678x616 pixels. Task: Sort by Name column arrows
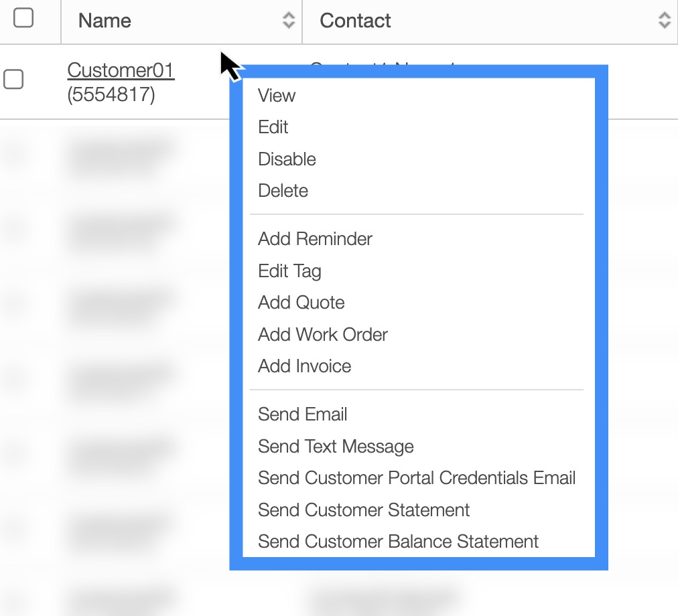click(289, 21)
